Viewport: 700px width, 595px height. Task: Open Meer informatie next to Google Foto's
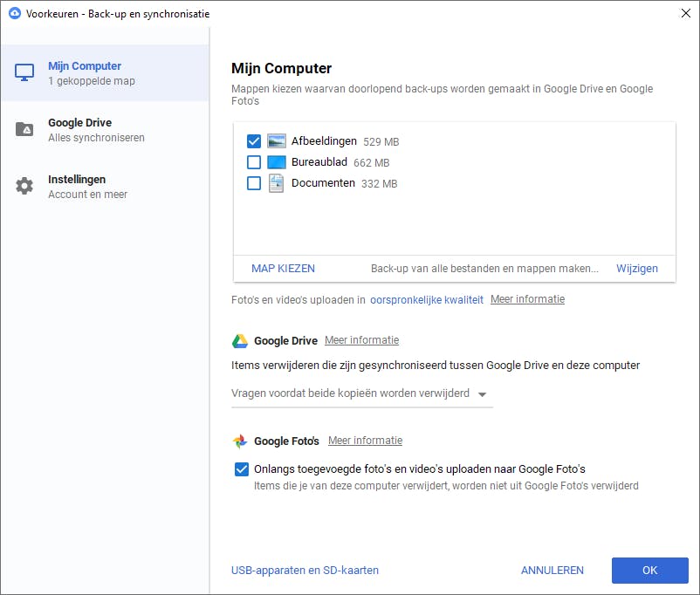365,441
